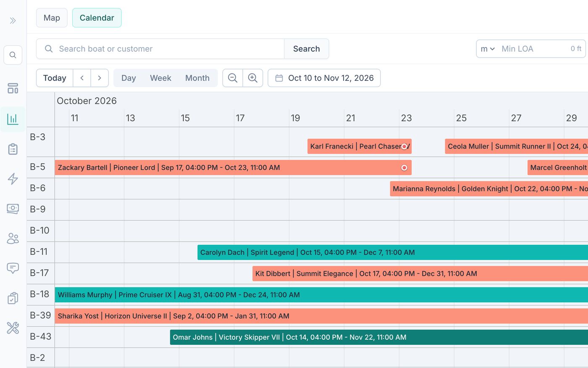The height and width of the screenshot is (368, 588).
Task: Select the Calendar tab
Action: [x=97, y=18]
